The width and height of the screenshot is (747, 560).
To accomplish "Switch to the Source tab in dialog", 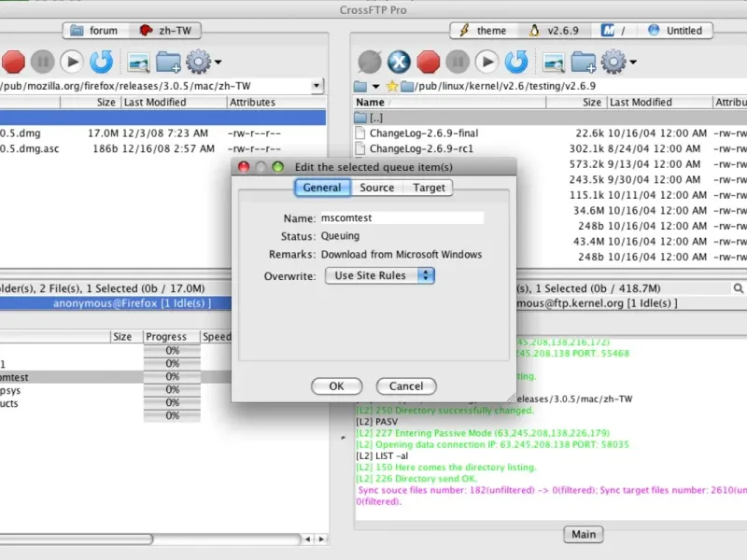I will (377, 188).
